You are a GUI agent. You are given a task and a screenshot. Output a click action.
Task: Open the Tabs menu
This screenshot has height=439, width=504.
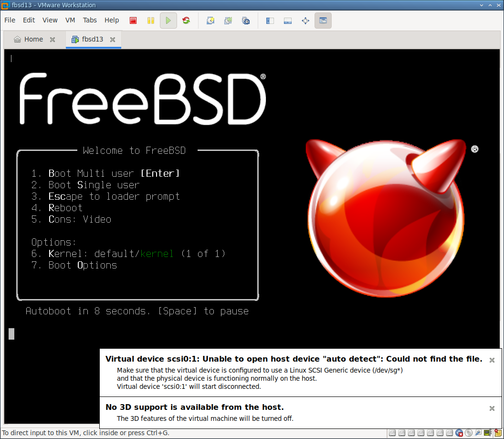click(x=90, y=20)
